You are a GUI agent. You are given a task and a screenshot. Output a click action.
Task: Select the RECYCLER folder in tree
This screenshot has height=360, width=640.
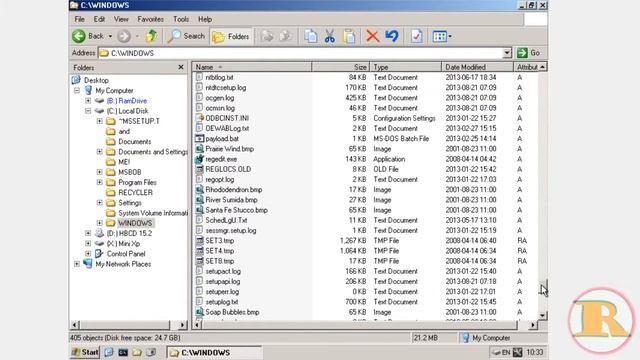pyautogui.click(x=136, y=193)
